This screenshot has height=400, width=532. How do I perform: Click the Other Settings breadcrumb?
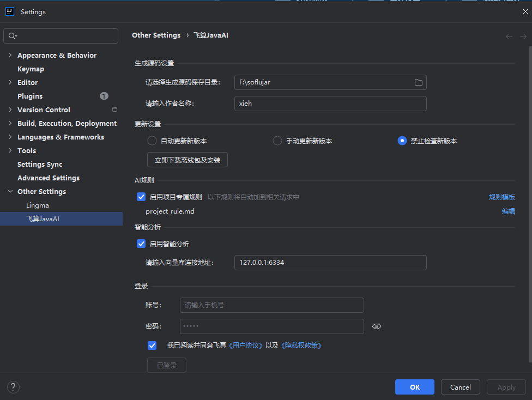(x=156, y=35)
